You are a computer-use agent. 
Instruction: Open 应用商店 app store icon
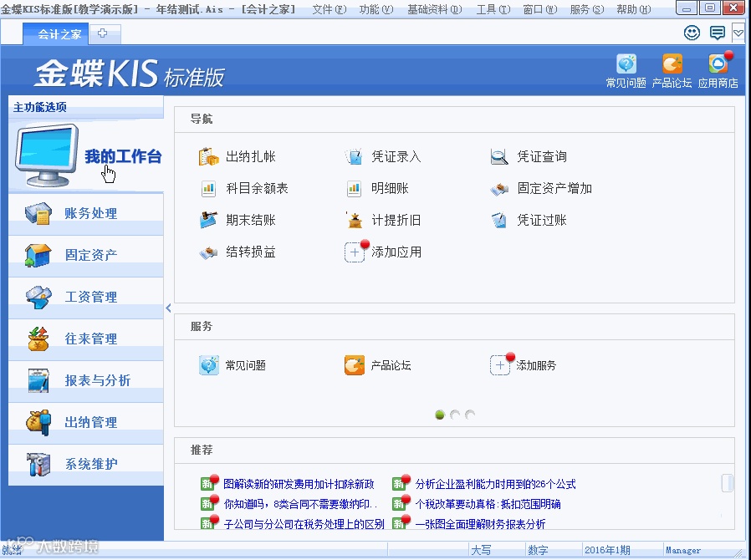[718, 64]
